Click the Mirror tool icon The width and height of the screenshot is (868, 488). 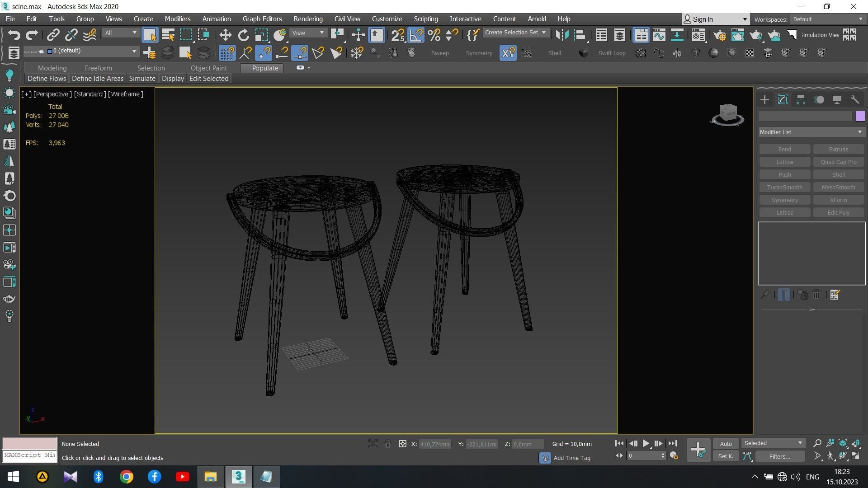coord(562,35)
